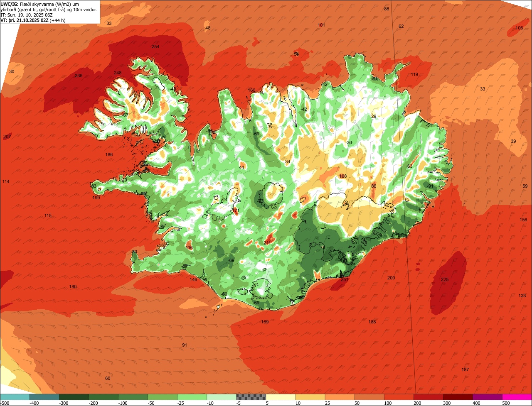Click the map value '-30' inland

point(349,142)
